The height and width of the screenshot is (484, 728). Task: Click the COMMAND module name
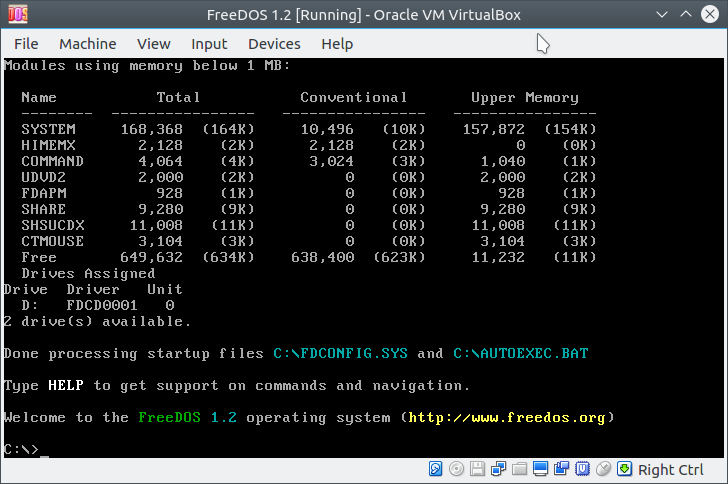click(x=52, y=161)
